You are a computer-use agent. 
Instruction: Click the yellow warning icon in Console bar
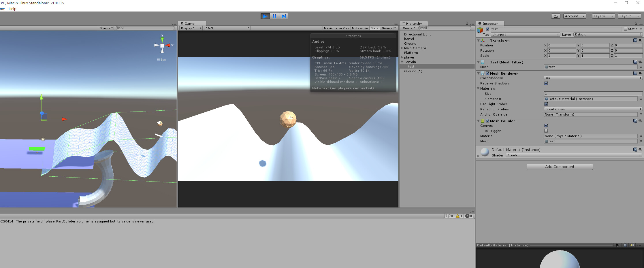click(x=458, y=216)
